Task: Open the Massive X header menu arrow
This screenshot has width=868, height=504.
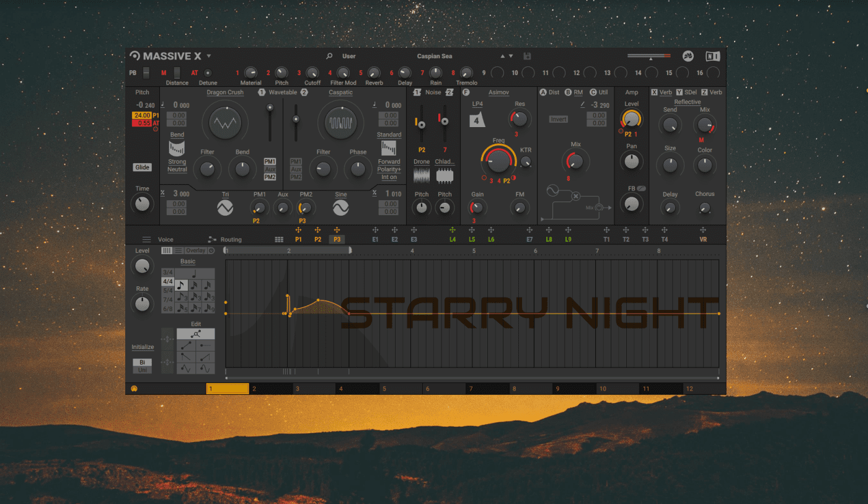Action: click(209, 56)
